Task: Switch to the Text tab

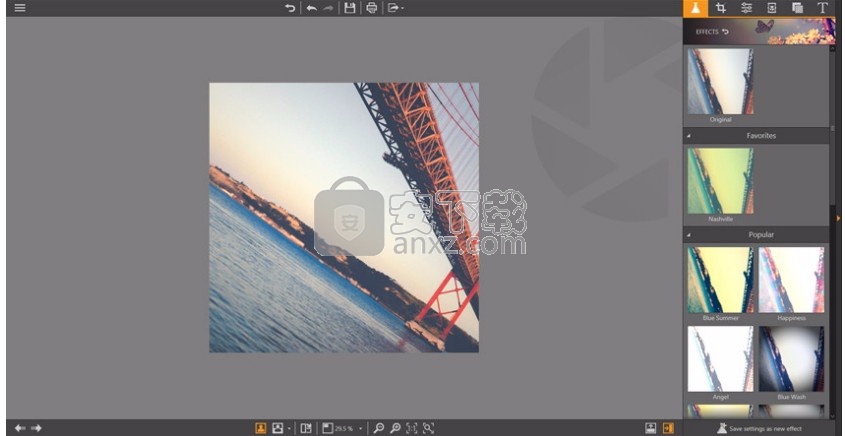Action: [822, 8]
